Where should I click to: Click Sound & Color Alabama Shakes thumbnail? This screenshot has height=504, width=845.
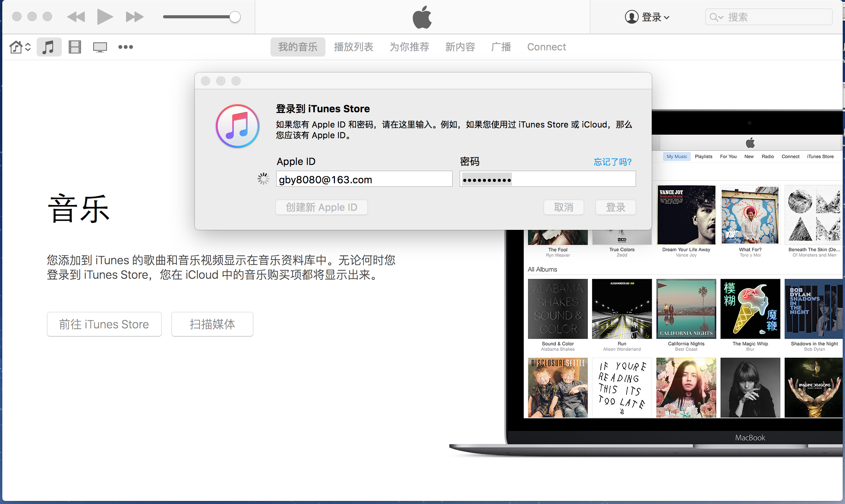(x=557, y=308)
